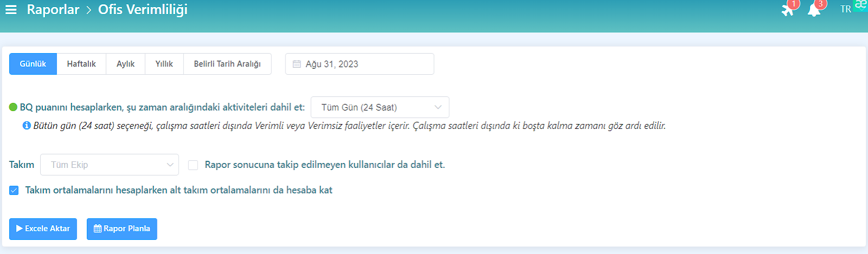Viewport: 868px width, 254px height.
Task: Click the green dot next to BQ puanını
Action: point(14,107)
